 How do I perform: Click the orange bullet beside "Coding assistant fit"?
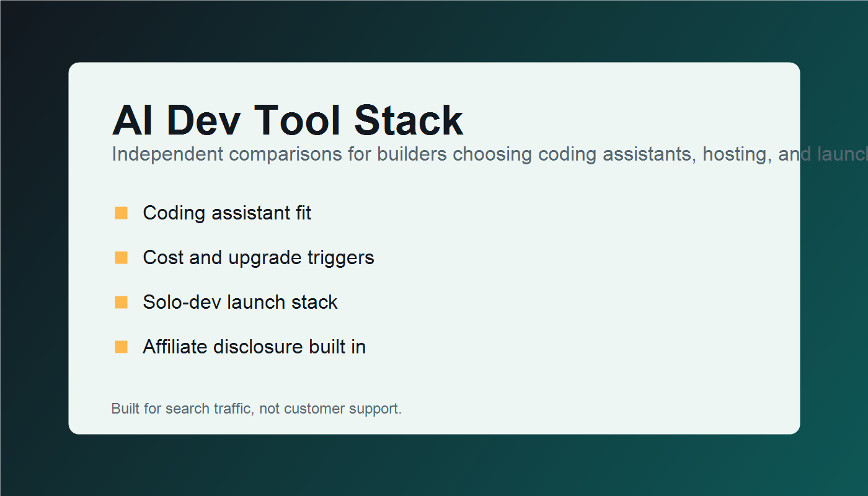pyautogui.click(x=121, y=213)
